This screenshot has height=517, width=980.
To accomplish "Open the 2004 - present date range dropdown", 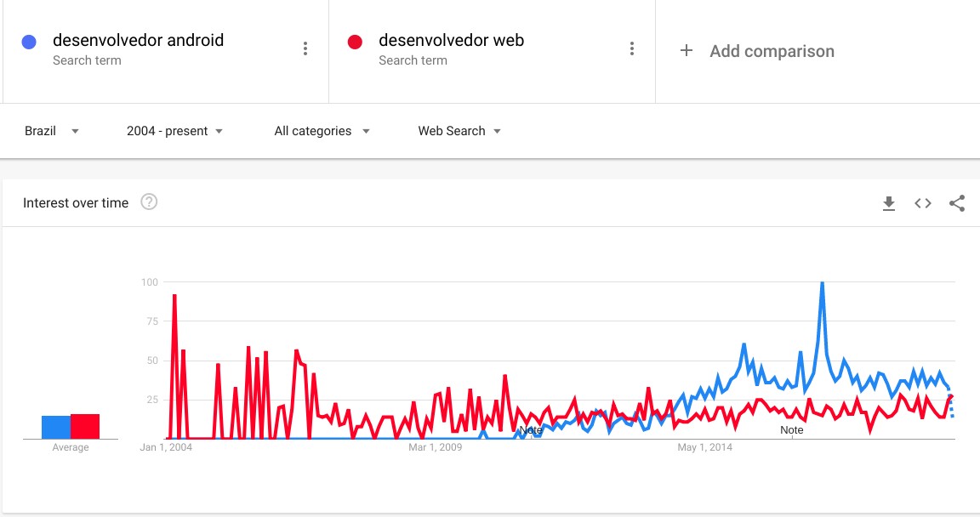I will coord(175,131).
